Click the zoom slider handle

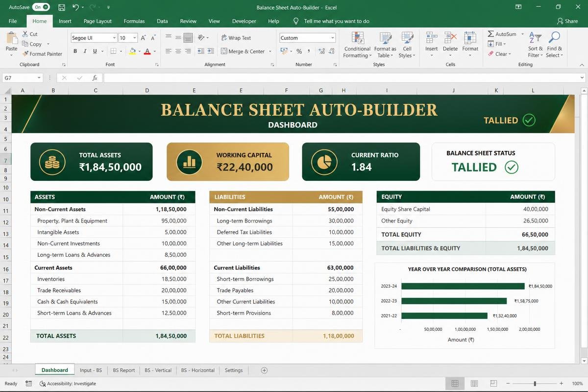535,384
